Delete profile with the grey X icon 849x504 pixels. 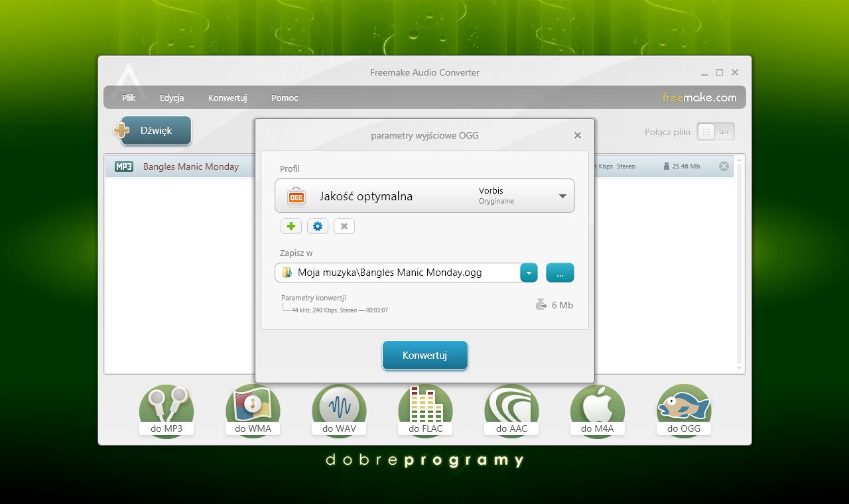pyautogui.click(x=344, y=226)
